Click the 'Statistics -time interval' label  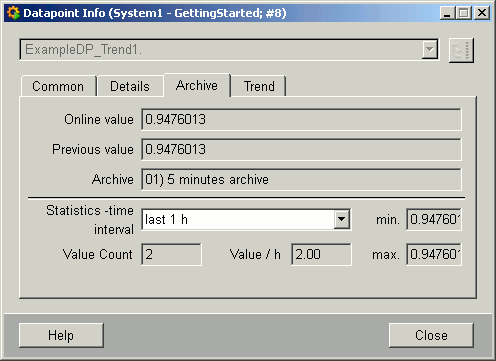[90, 220]
